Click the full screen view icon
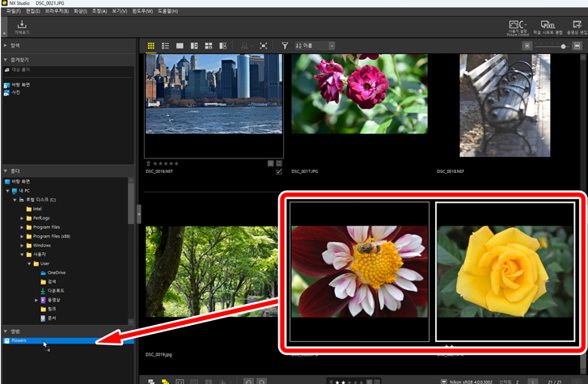The width and height of the screenshot is (588, 384). coord(264,46)
